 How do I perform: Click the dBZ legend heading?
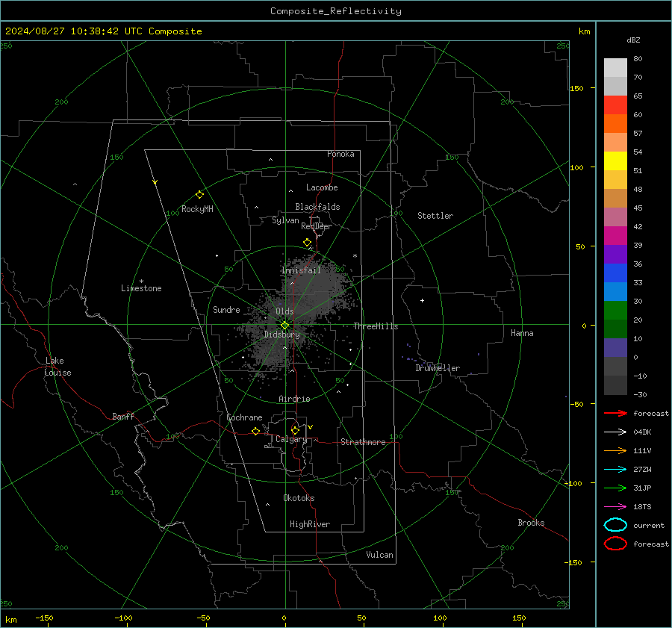click(633, 40)
